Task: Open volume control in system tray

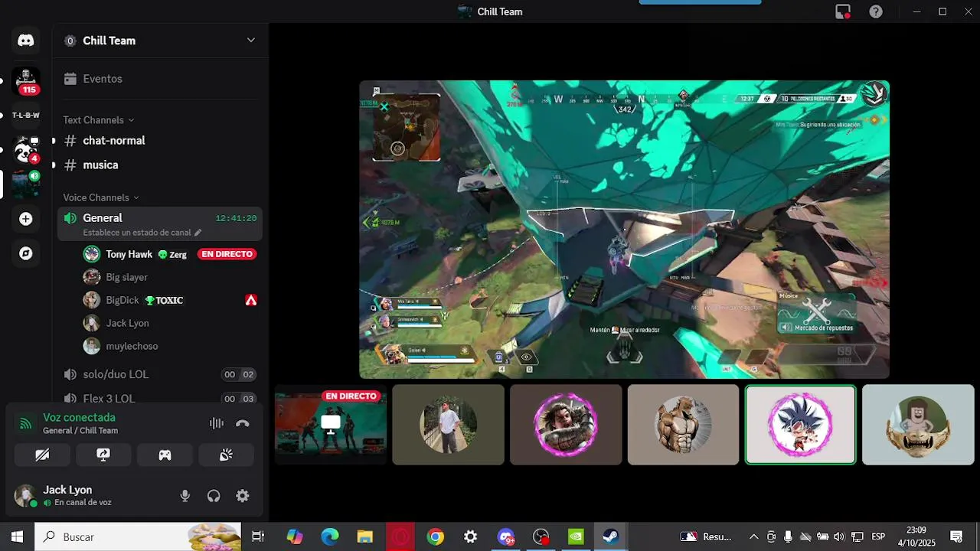Action: click(839, 536)
